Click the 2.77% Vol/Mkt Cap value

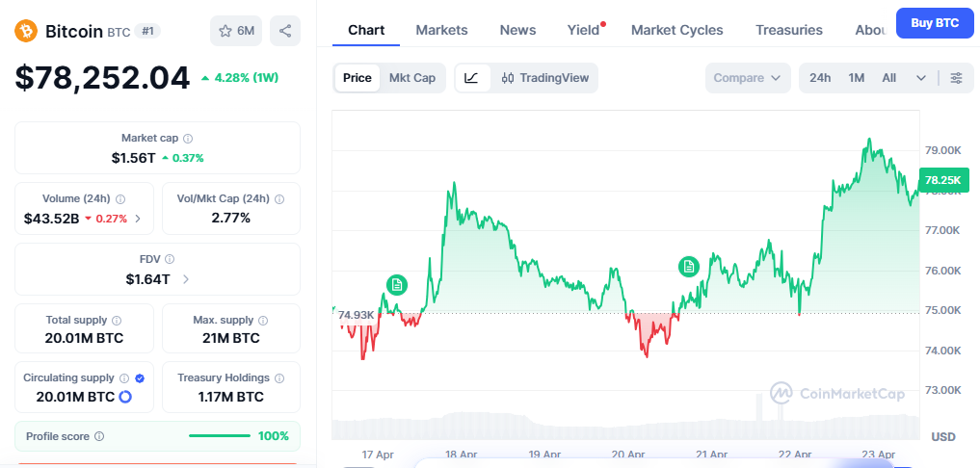point(231,218)
